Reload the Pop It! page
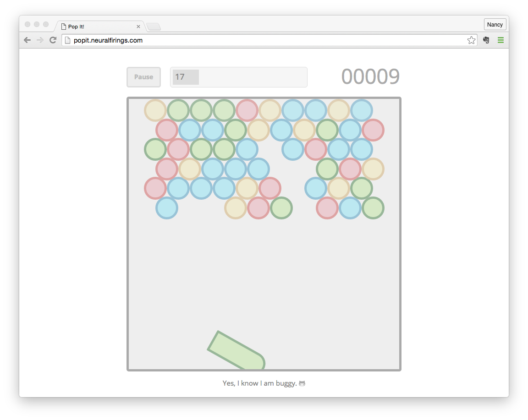 click(53, 40)
